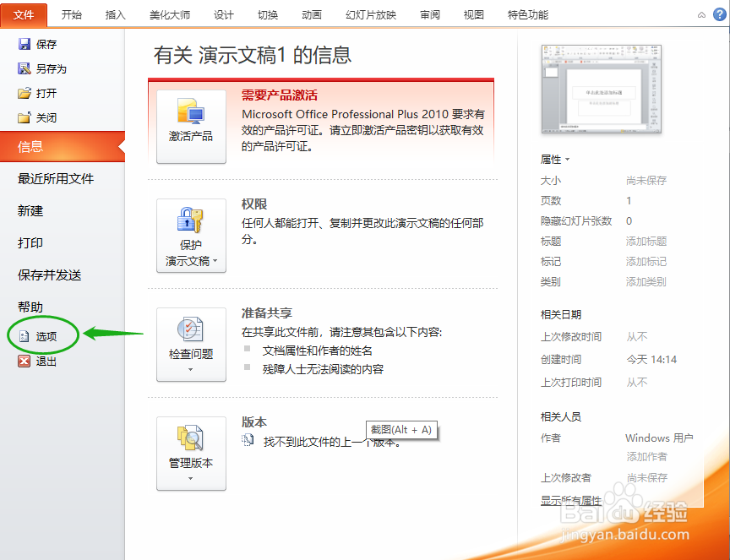Click the Save floppy disk icon
The width and height of the screenshot is (730, 560).
coord(25,44)
